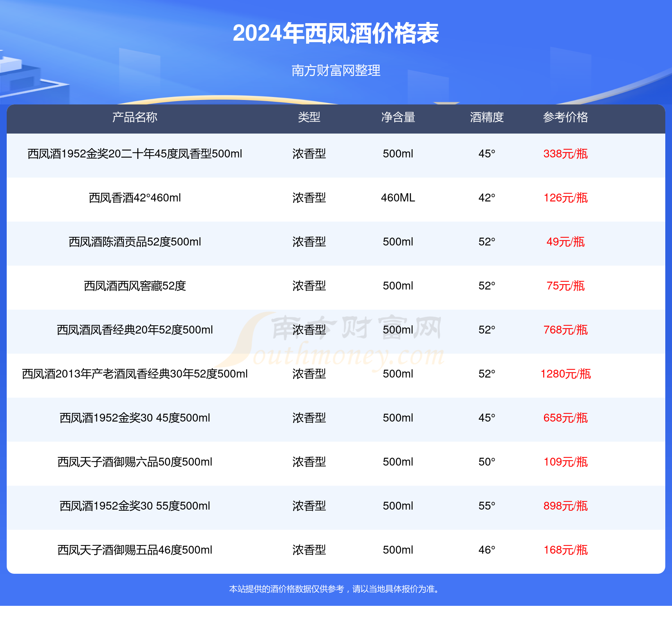The image size is (672, 623).
Task: Select product 西凤酒凤香经典20年52度500ml
Action: click(135, 330)
